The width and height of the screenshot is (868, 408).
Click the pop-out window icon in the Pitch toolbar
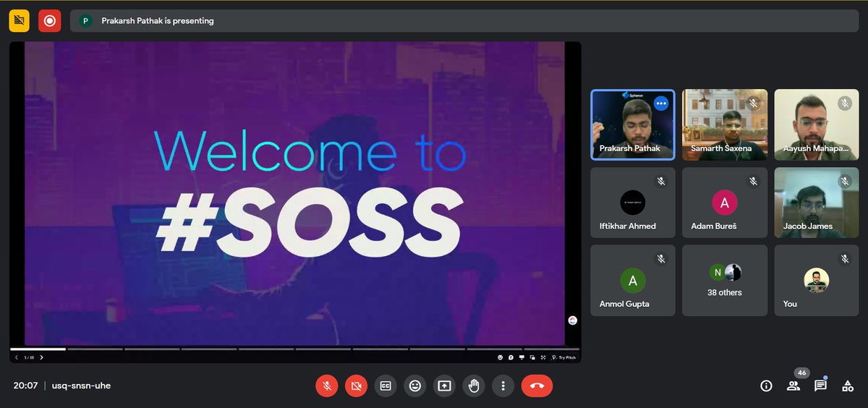pyautogui.click(x=532, y=357)
